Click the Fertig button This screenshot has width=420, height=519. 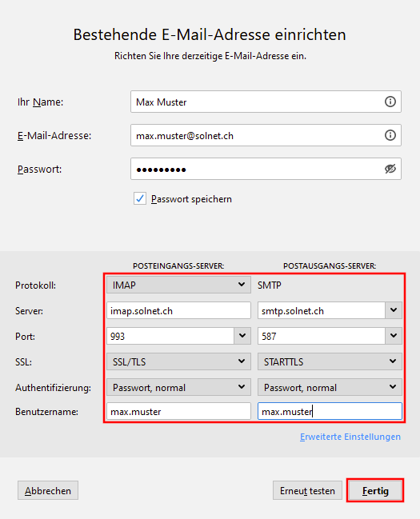tap(375, 490)
